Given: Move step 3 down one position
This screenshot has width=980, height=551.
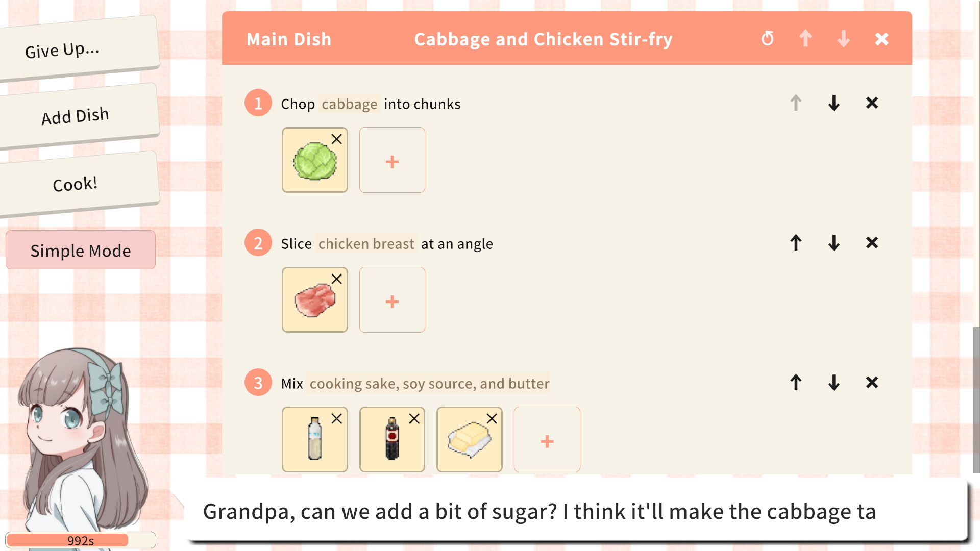Looking at the screenshot, I should pyautogui.click(x=834, y=383).
